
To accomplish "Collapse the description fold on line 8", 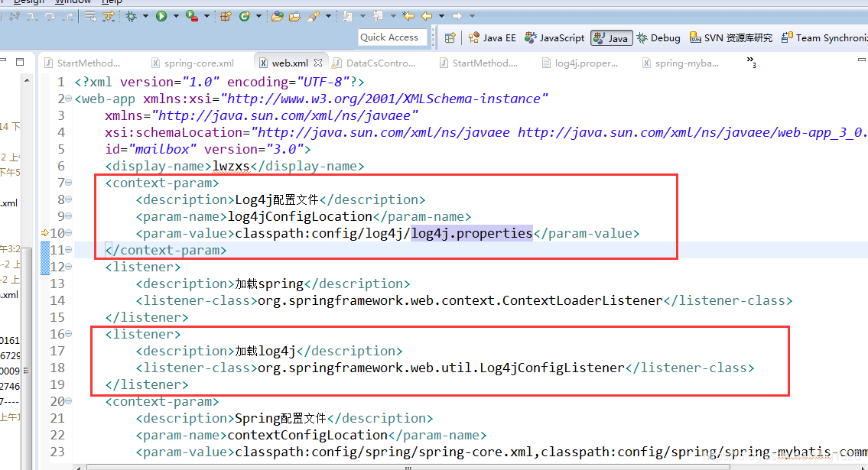I will [69, 199].
